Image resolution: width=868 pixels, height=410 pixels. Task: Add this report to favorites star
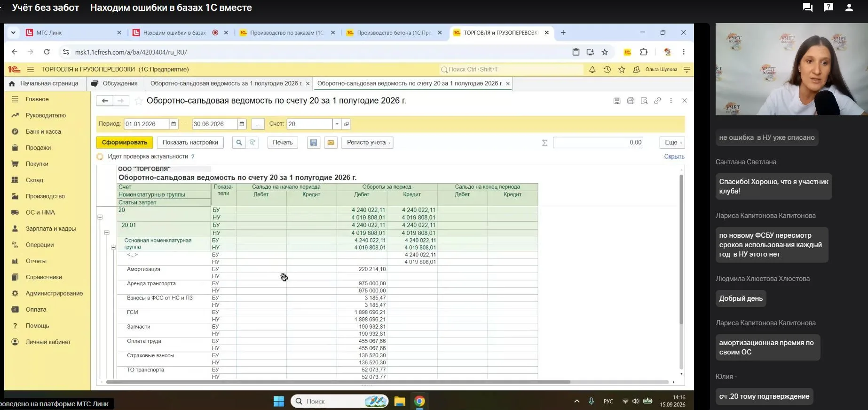[x=139, y=101]
